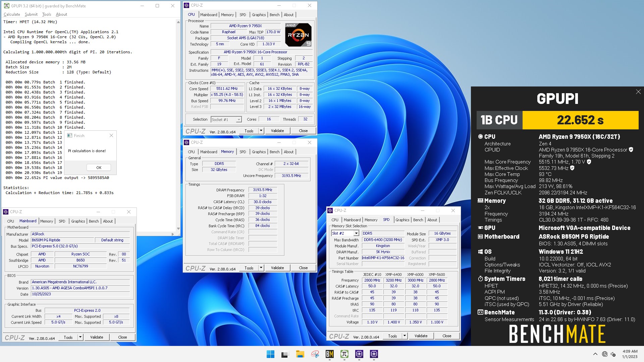Click the Close button in CPU-Z Memory window
The width and height of the screenshot is (644, 362).
coord(303,268)
